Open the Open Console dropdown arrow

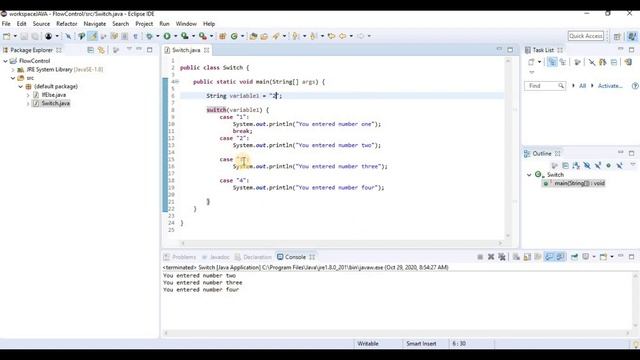(611, 257)
